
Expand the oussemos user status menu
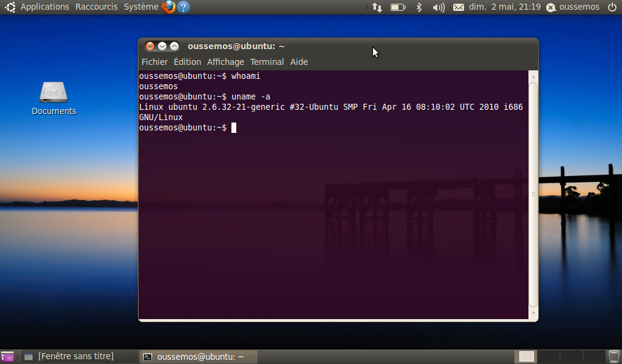pyautogui.click(x=573, y=7)
